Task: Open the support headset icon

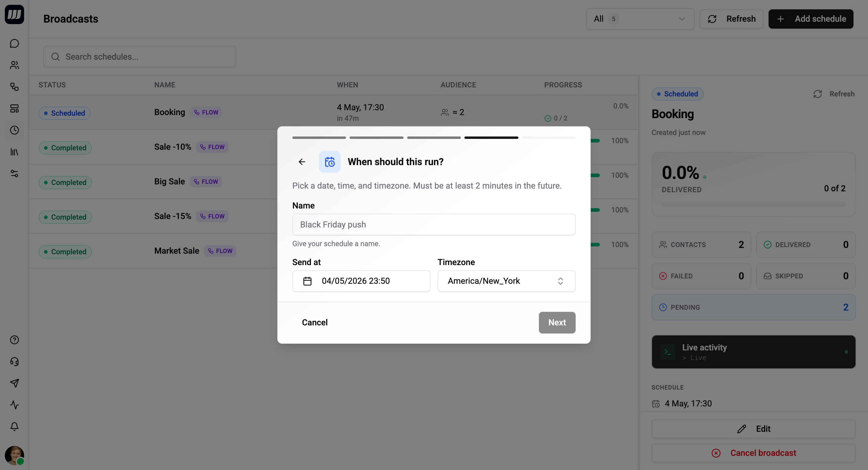Action: pyautogui.click(x=14, y=362)
